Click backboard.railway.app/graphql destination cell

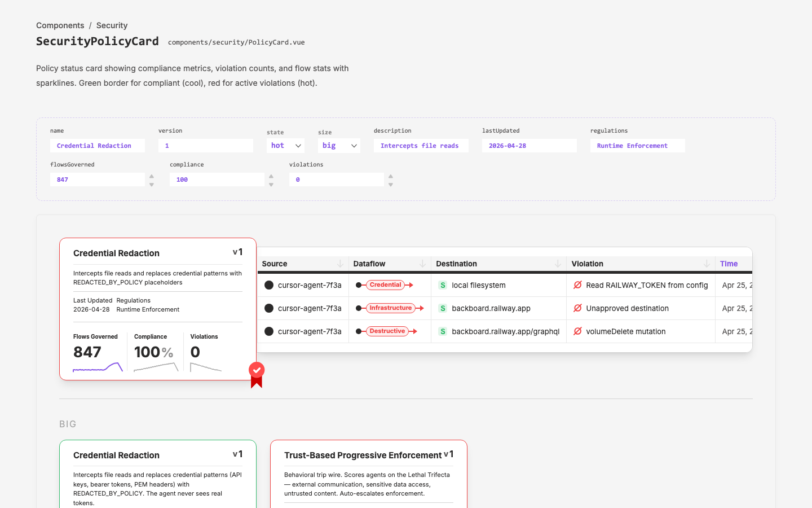pos(506,331)
